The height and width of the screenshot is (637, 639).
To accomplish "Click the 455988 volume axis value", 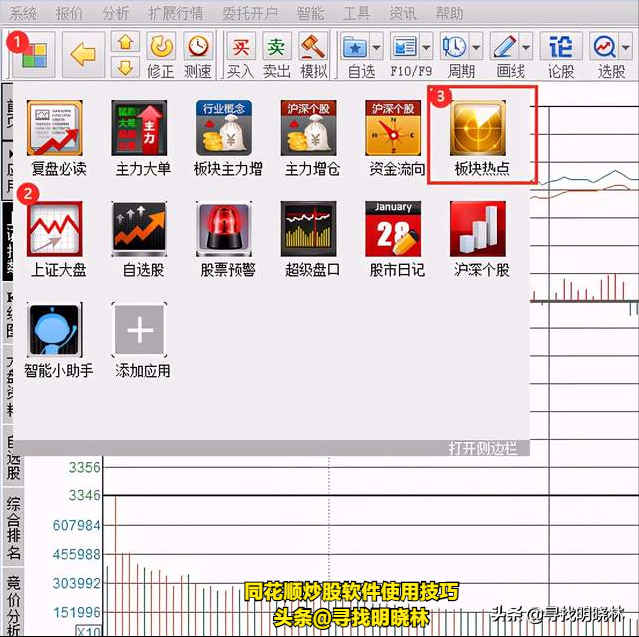I will (x=77, y=554).
